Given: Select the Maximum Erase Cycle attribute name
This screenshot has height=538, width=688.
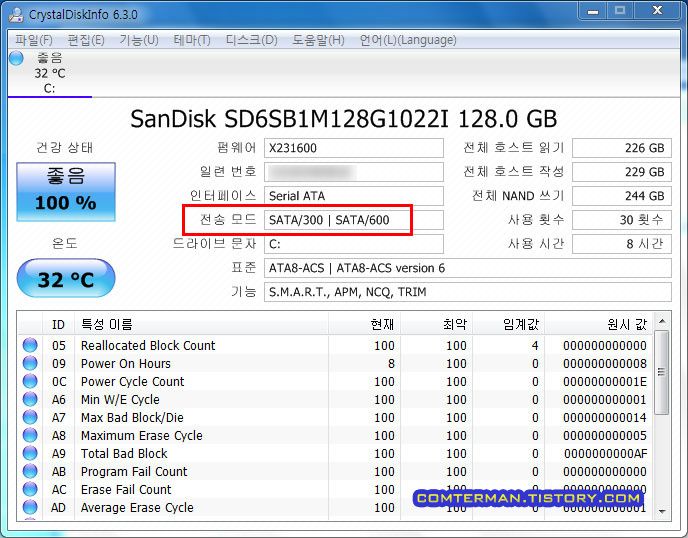Looking at the screenshot, I should (142, 435).
